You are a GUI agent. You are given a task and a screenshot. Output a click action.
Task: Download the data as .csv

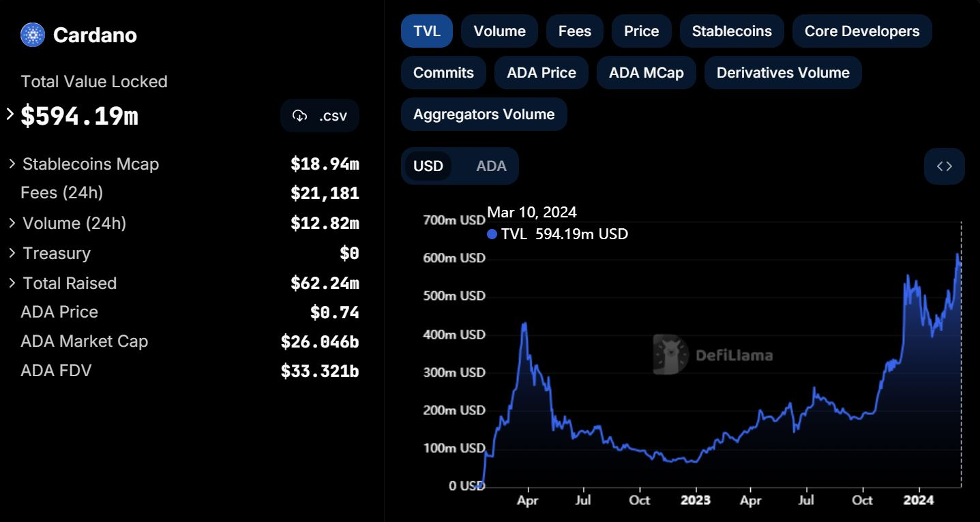coord(320,116)
